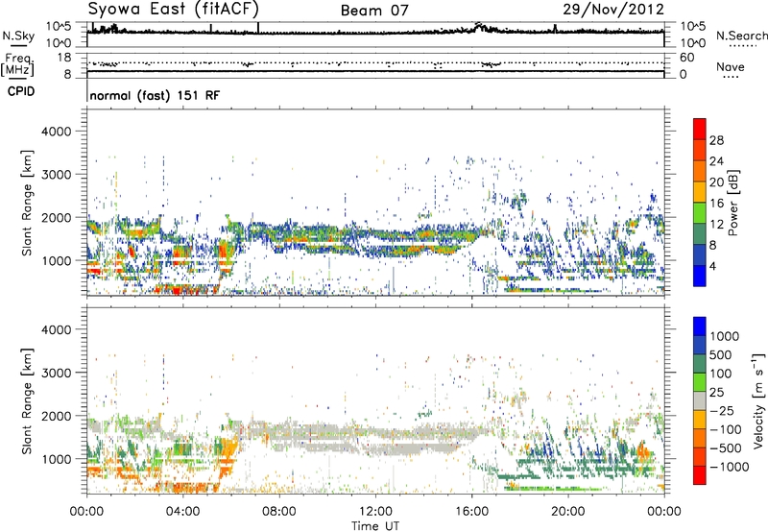768x532 pixels.
Task: Select the "N.Sky" legend label
Action: point(18,36)
